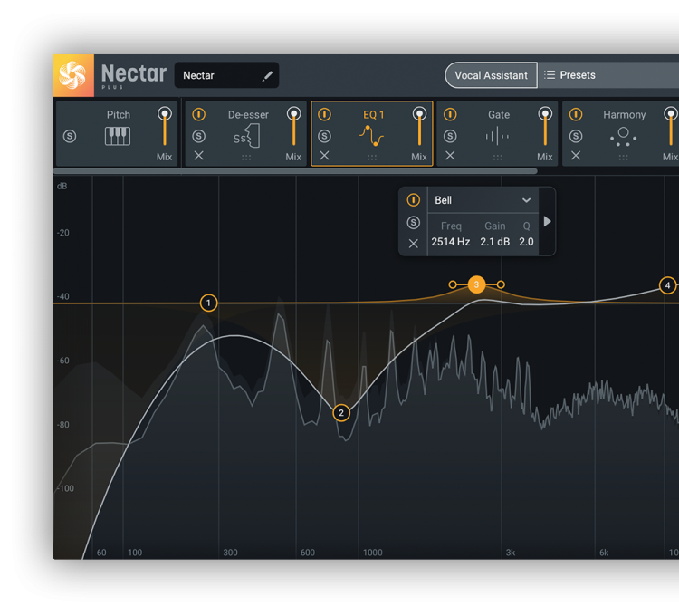Select EQ node 4
679x616 pixels.
(667, 285)
